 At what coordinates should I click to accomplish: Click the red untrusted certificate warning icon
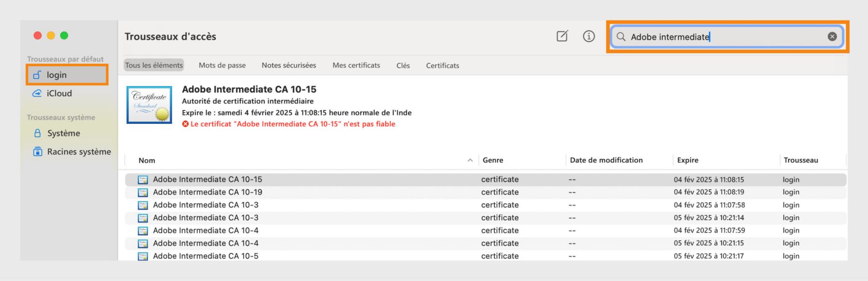click(x=185, y=124)
